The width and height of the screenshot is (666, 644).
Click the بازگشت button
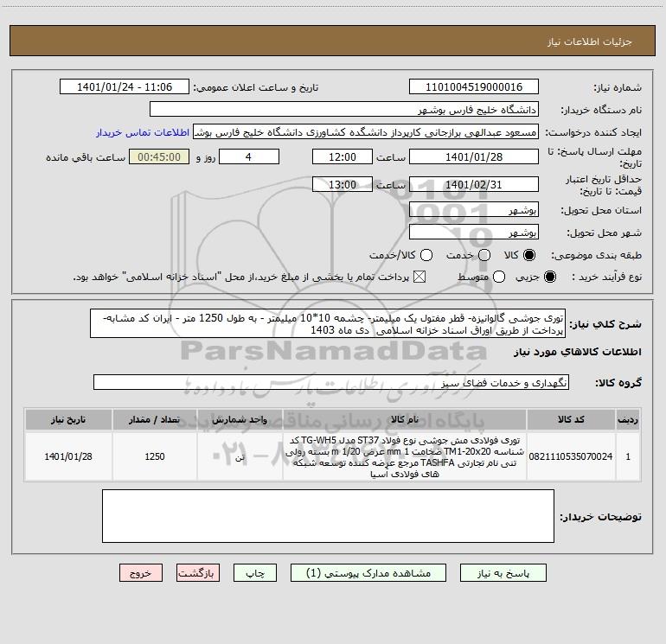[x=198, y=573]
